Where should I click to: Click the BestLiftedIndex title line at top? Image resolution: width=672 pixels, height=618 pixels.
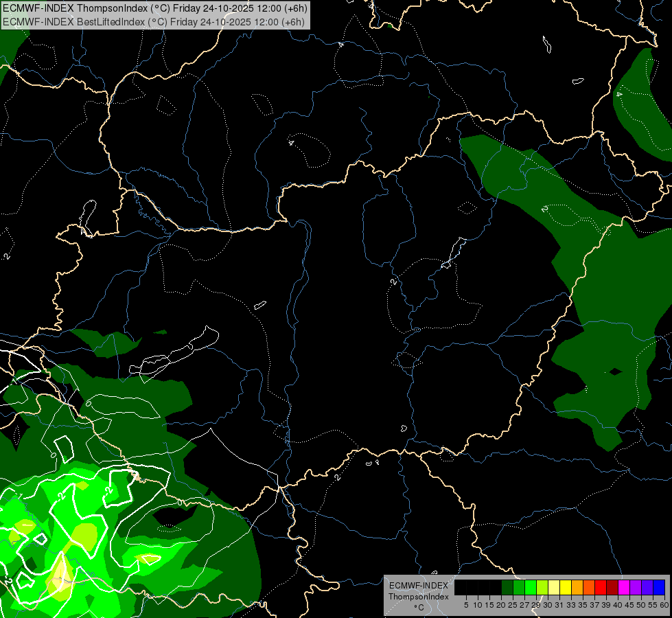pos(154,22)
